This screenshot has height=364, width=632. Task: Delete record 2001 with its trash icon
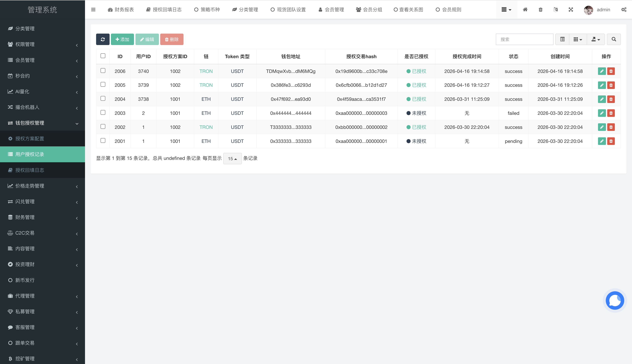611,141
